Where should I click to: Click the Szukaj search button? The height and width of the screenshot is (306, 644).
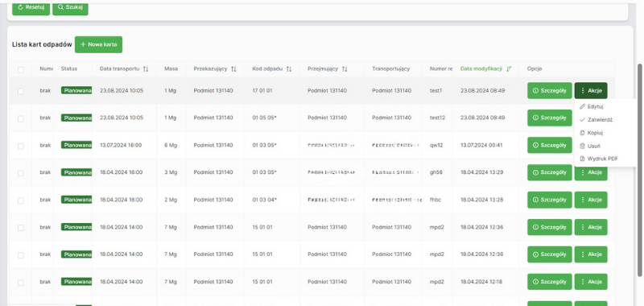(70, 7)
